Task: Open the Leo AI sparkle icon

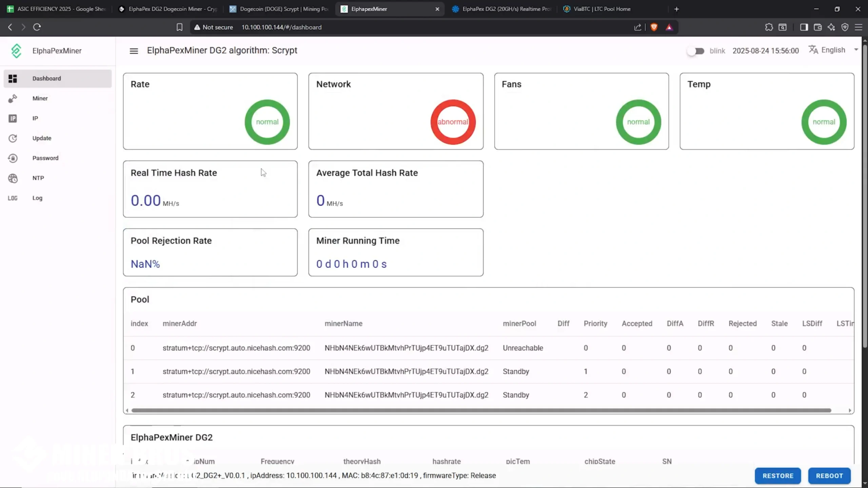Action: [831, 27]
